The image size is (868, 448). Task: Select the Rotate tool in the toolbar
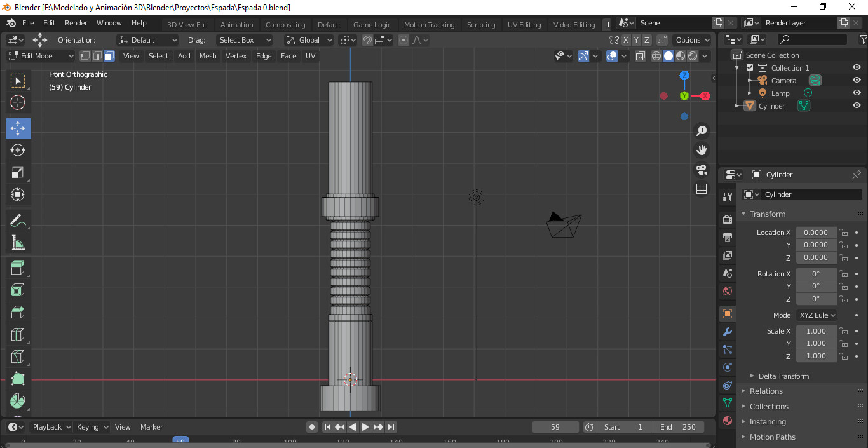18,150
